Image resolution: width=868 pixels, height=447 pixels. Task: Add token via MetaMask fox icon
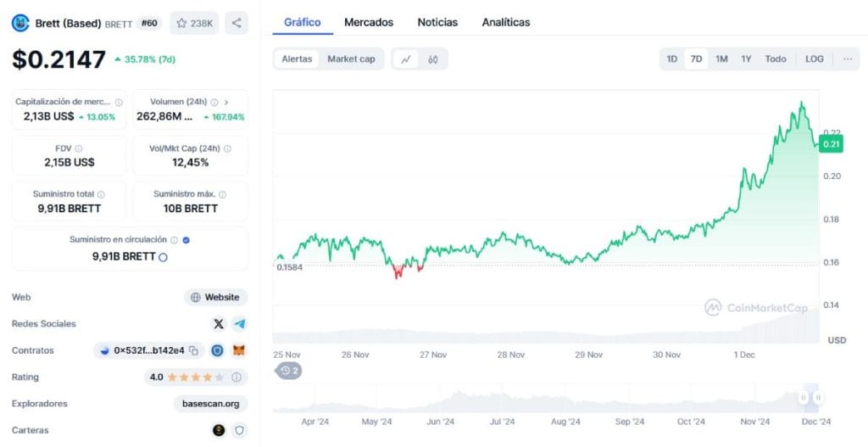(239, 350)
